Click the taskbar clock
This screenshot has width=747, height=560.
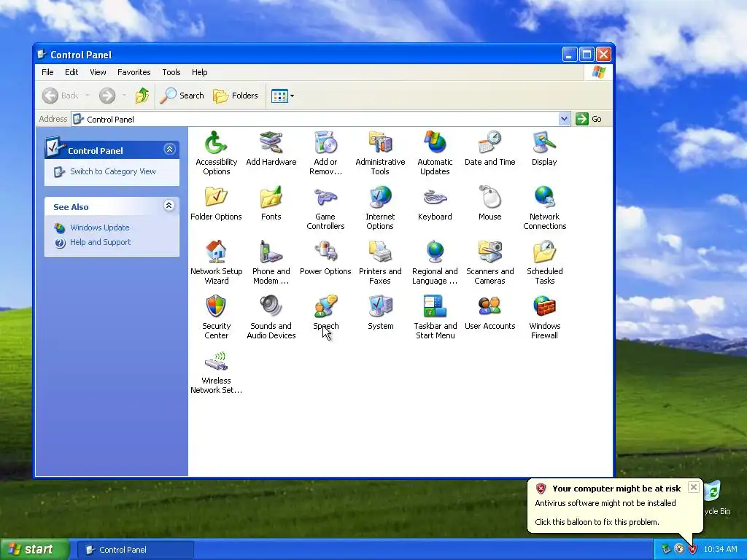(720, 550)
